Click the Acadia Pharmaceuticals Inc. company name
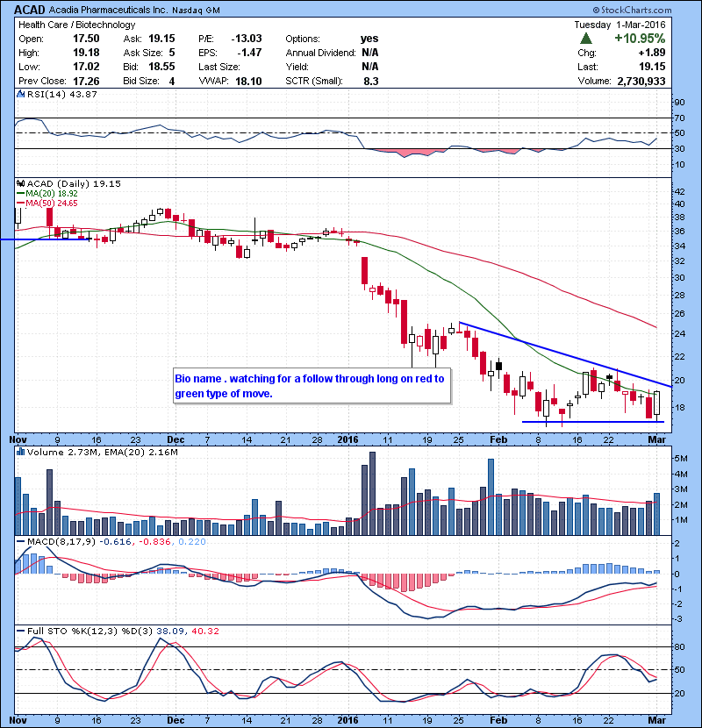The height and width of the screenshot is (728, 702). point(108,10)
